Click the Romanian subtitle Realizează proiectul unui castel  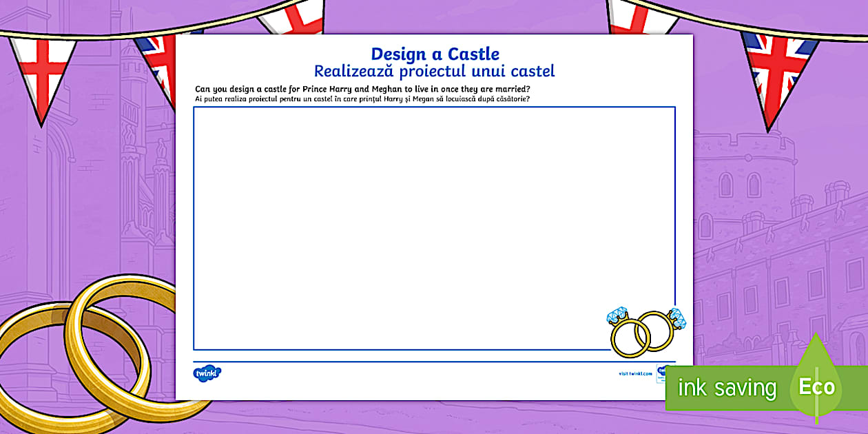click(x=434, y=71)
